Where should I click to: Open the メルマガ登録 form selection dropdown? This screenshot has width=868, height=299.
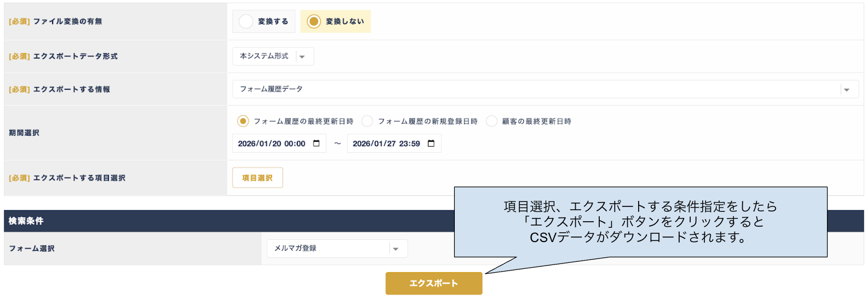(x=328, y=249)
